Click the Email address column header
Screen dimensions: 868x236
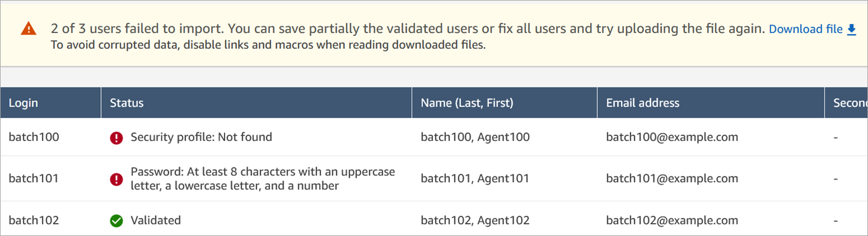point(642,103)
